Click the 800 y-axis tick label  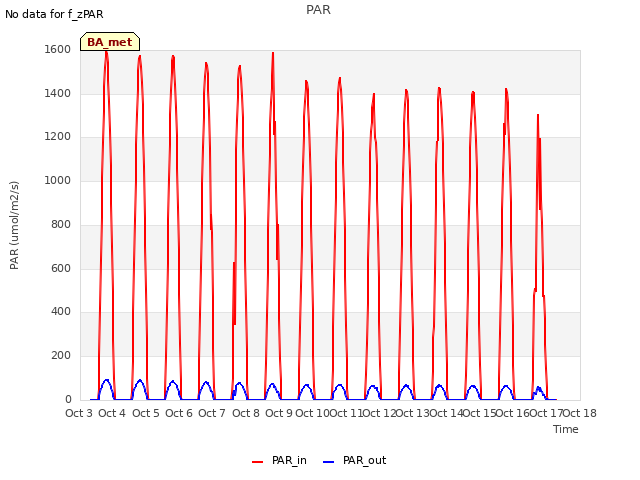click(x=61, y=224)
